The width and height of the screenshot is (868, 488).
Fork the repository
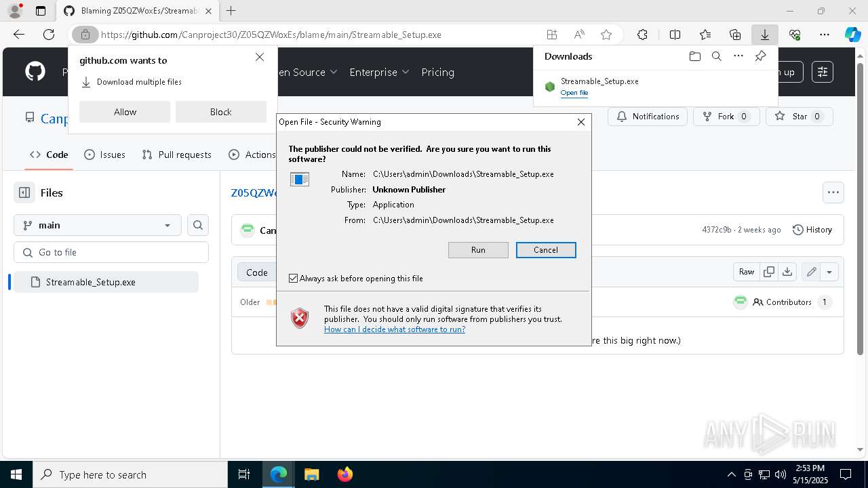coord(726,117)
